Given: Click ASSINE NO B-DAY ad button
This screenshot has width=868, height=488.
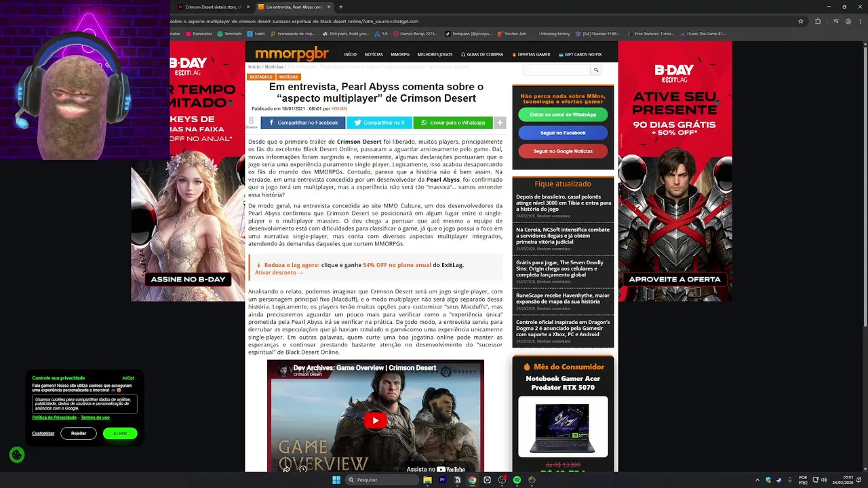Looking at the screenshot, I should 188,279.
